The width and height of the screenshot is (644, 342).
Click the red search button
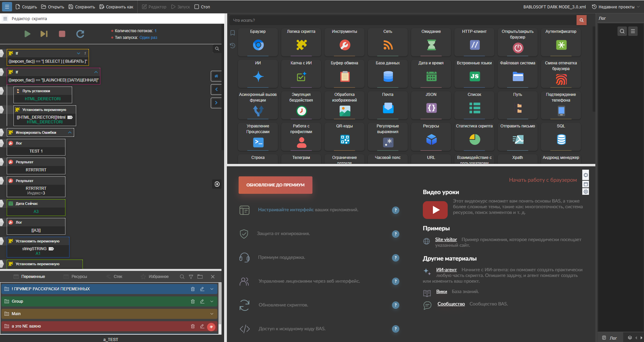[x=582, y=20]
